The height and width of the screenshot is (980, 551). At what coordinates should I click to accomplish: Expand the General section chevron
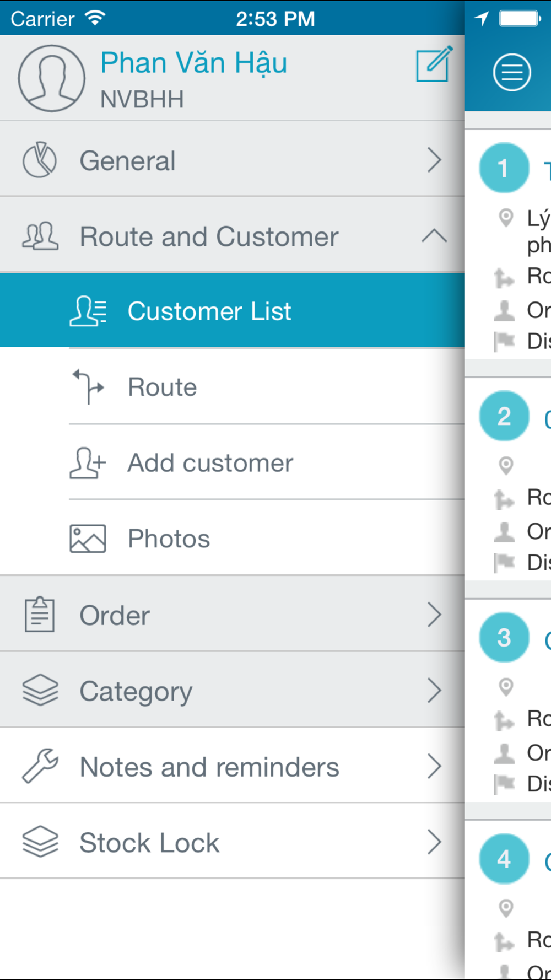coord(435,160)
